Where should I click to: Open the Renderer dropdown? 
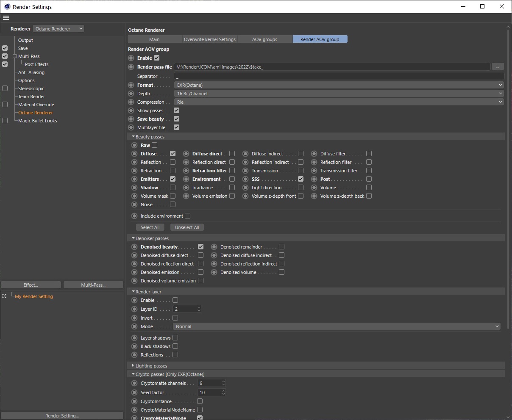point(58,29)
